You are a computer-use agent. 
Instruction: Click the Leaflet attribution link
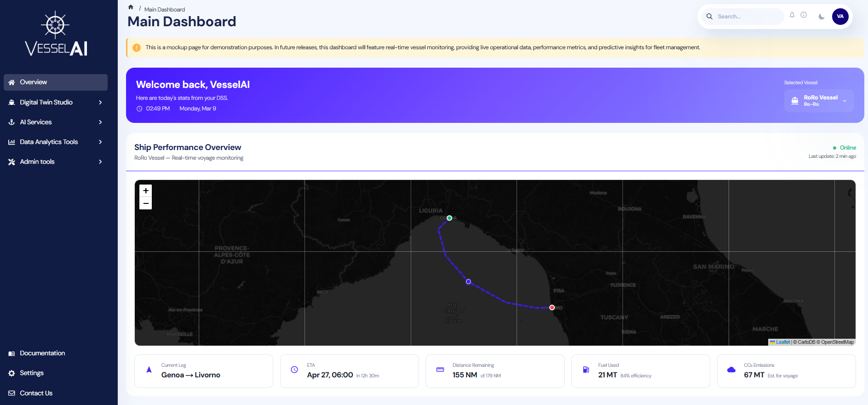[782, 342]
